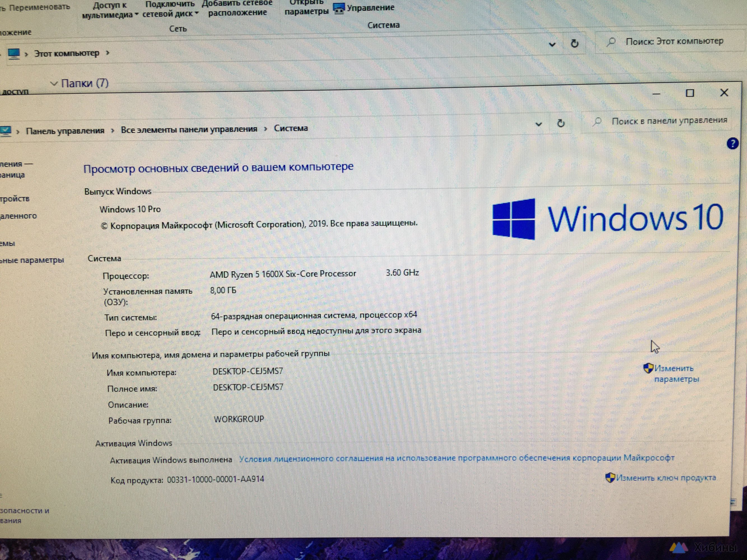Minimize the System window

click(x=656, y=94)
